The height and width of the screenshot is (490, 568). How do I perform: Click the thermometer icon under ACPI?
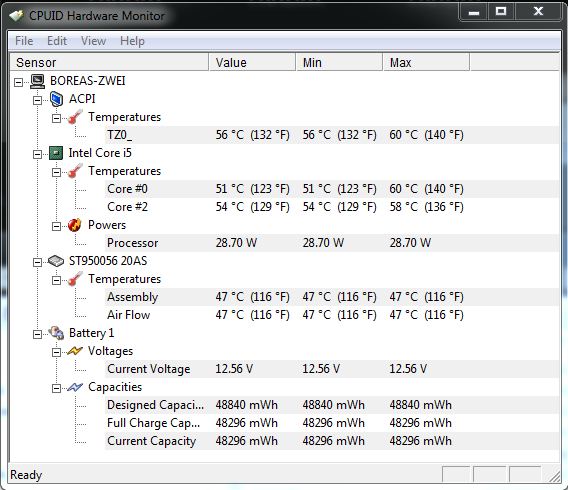click(75, 117)
